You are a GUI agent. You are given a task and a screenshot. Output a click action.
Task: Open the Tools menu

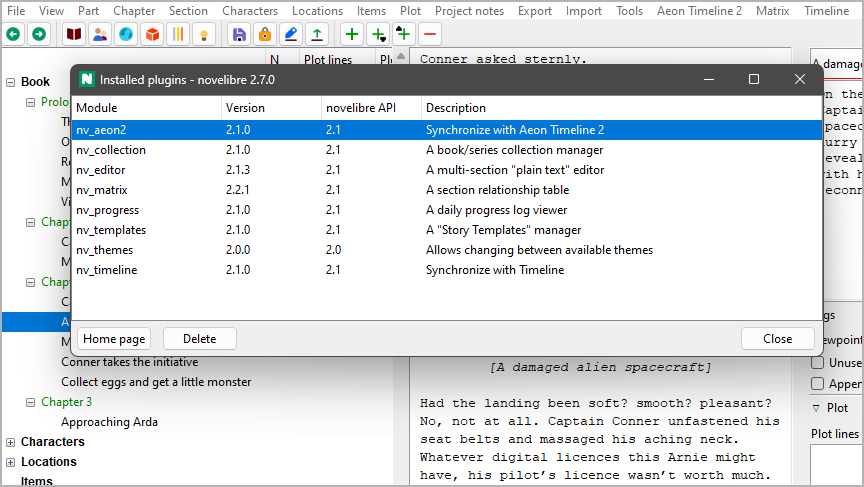pyautogui.click(x=629, y=11)
